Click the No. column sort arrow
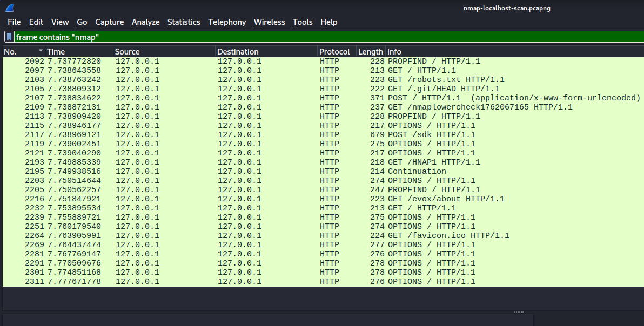The width and height of the screenshot is (644, 326). 40,51
